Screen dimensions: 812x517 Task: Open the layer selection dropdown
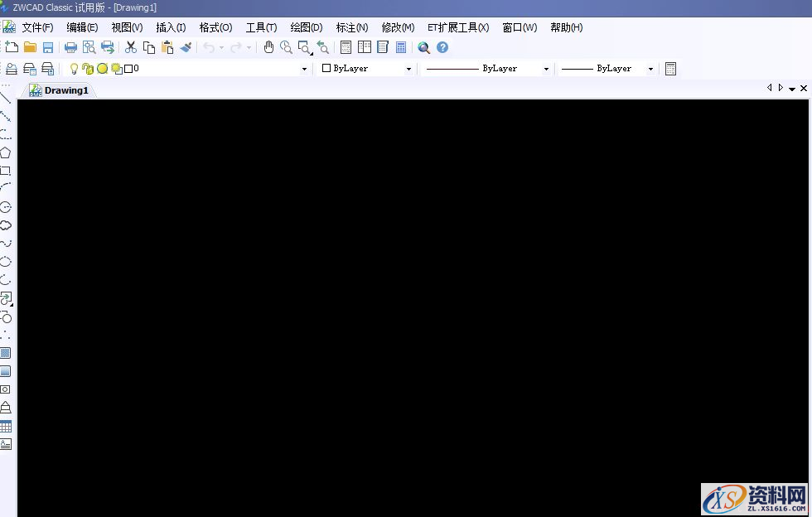[304, 68]
